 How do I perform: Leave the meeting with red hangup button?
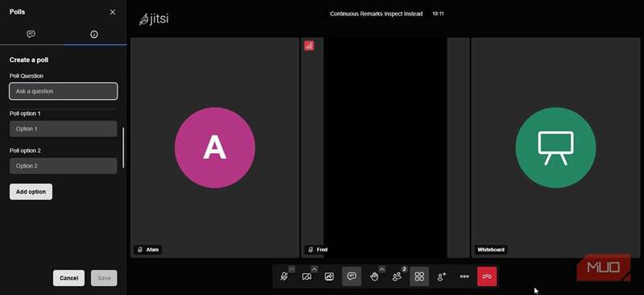(x=487, y=276)
